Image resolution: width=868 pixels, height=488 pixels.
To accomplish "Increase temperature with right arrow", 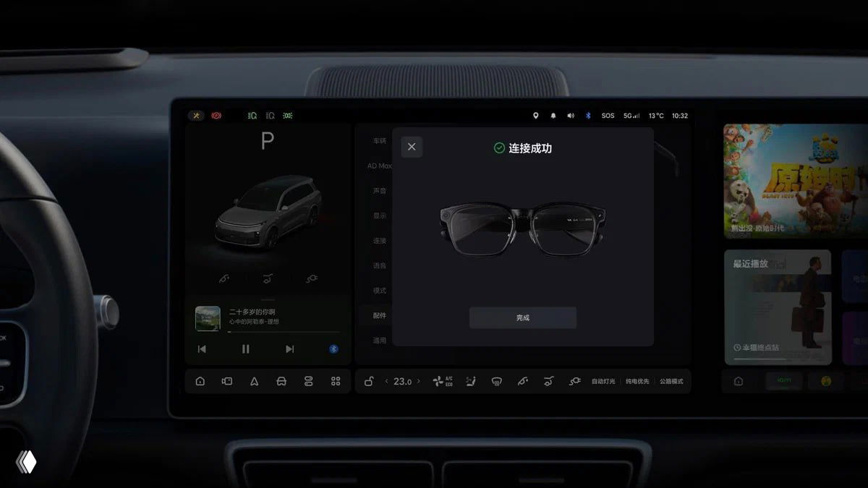I will (x=418, y=381).
